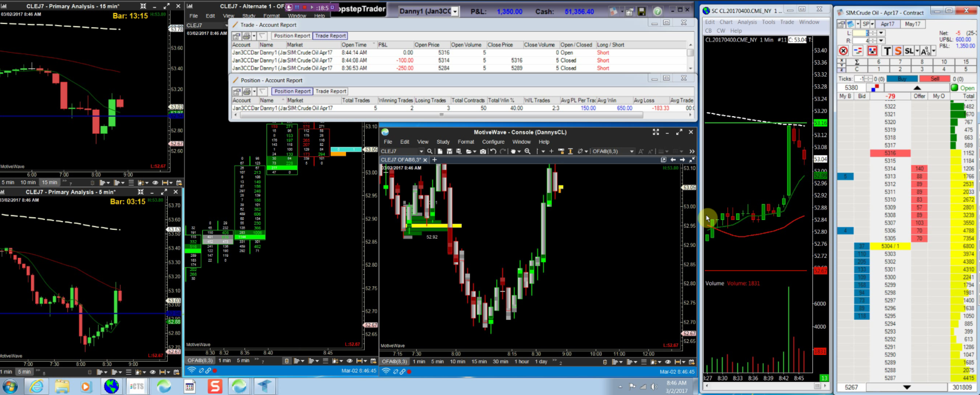Screen dimensions: 980x395
Task: Click the undo arrow in Console toolbar
Action: (x=493, y=151)
